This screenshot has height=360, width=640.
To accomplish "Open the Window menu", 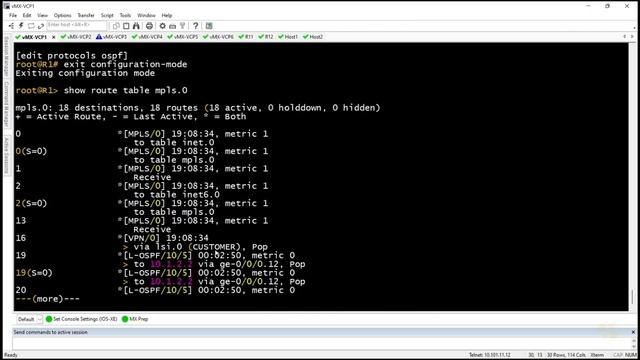I will pos(146,15).
